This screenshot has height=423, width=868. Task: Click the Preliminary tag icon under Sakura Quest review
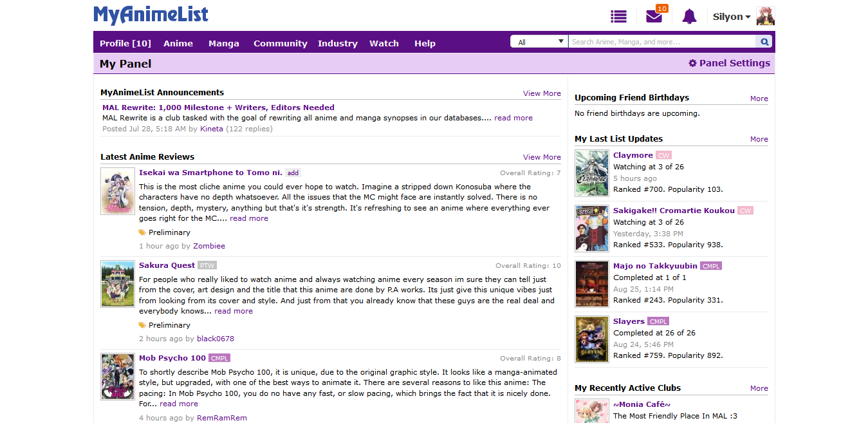[x=142, y=325]
